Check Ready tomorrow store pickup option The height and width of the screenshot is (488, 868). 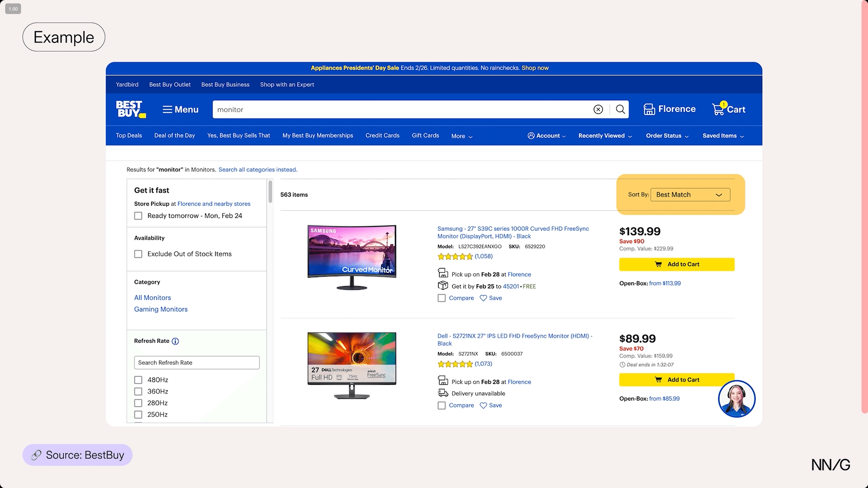138,216
